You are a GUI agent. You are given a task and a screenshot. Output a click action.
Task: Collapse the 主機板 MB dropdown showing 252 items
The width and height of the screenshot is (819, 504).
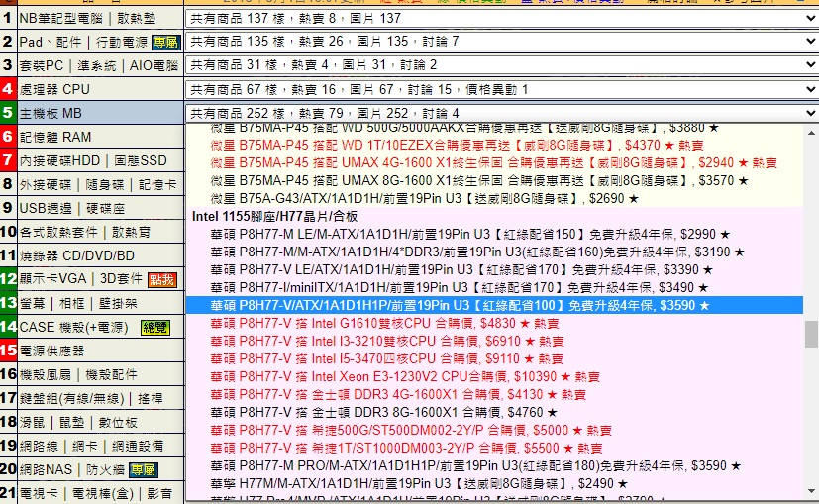pyautogui.click(x=501, y=113)
